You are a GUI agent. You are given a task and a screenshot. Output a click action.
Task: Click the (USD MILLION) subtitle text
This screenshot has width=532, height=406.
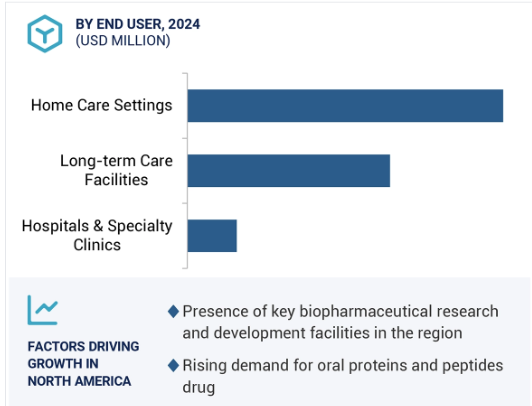(123, 41)
